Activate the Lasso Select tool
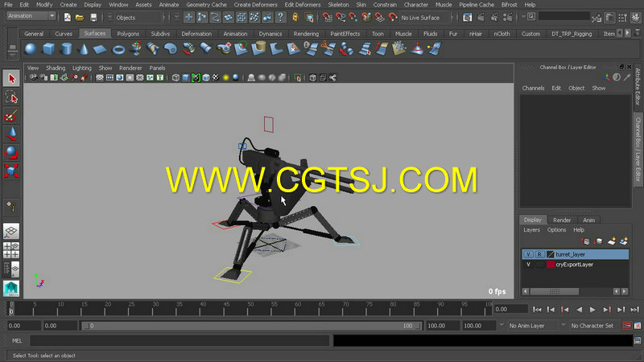644x362 pixels. (x=11, y=97)
